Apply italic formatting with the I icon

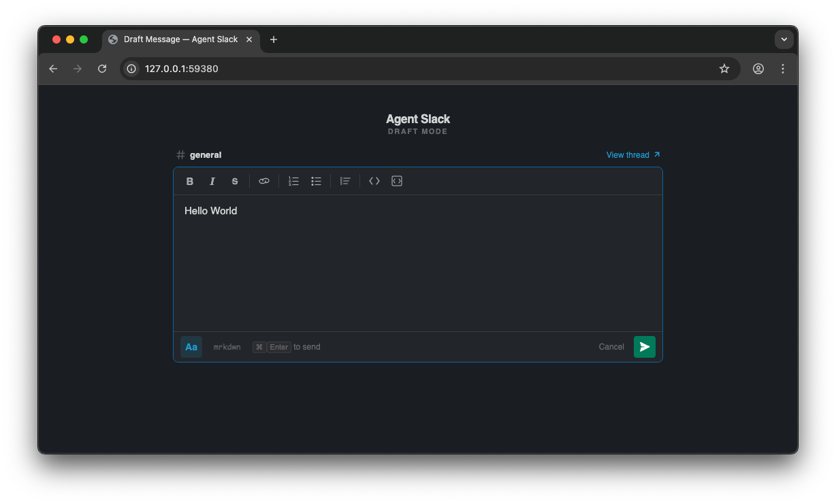[x=212, y=181]
